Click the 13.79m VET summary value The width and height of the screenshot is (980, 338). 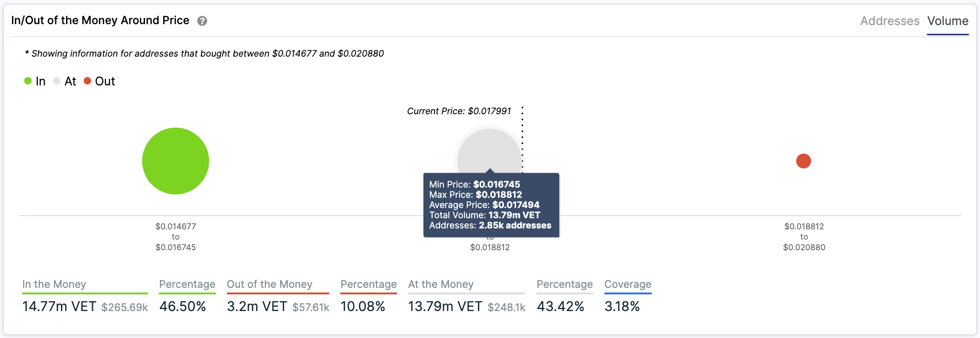click(445, 306)
